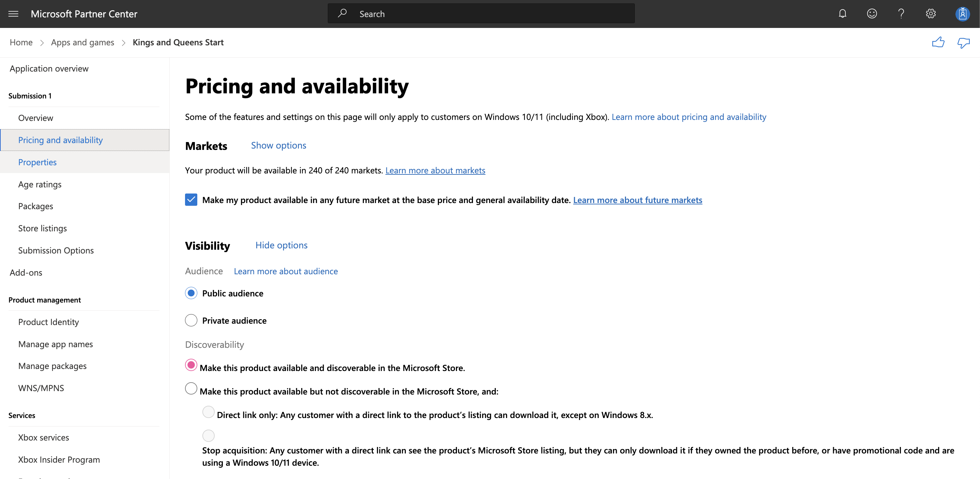Viewport: 980px width, 479px height.
Task: Select available but not discoverable option
Action: coord(191,388)
